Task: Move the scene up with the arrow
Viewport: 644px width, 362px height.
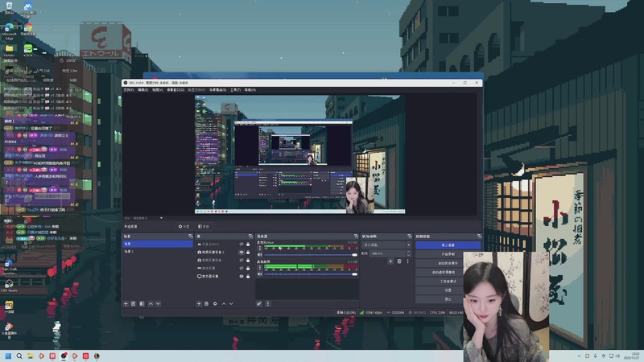Action: [x=151, y=304]
